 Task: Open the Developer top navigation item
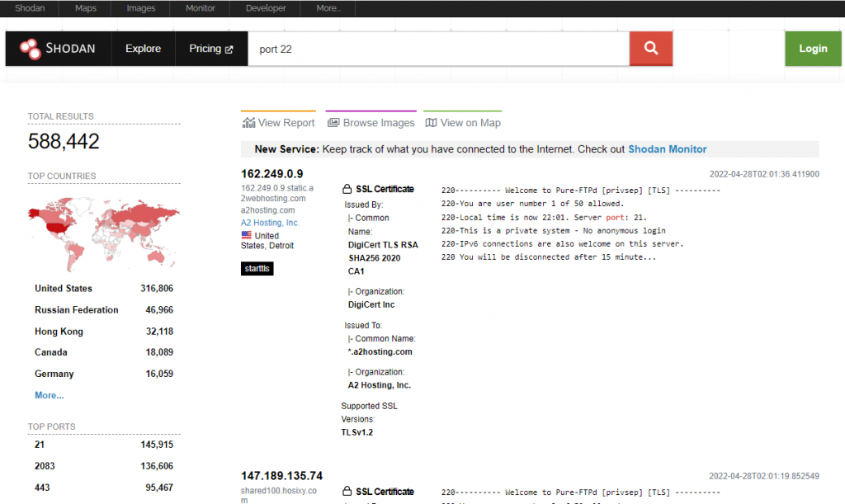coord(266,8)
